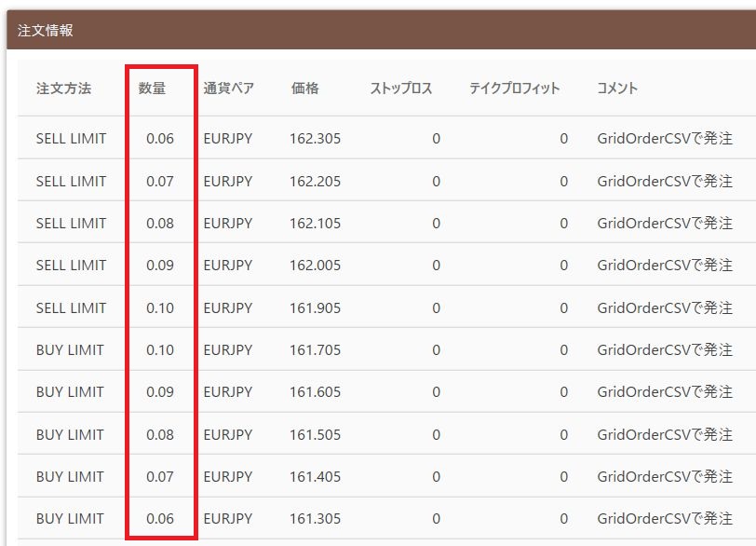This screenshot has height=546, width=756.
Task: Click BUY LIMIT in the 161.605 row
Action: (x=70, y=391)
